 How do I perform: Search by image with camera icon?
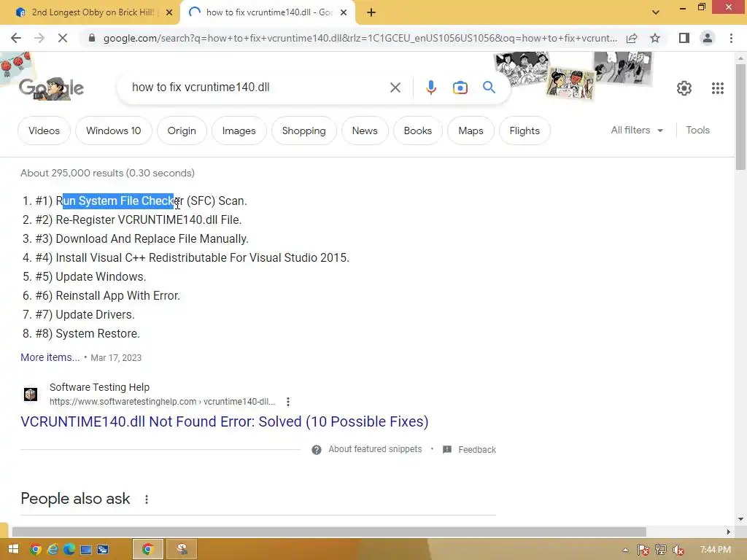point(460,87)
